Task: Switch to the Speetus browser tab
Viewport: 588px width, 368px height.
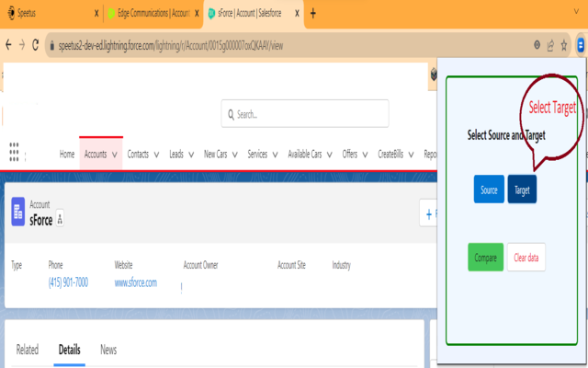Action: [x=52, y=14]
